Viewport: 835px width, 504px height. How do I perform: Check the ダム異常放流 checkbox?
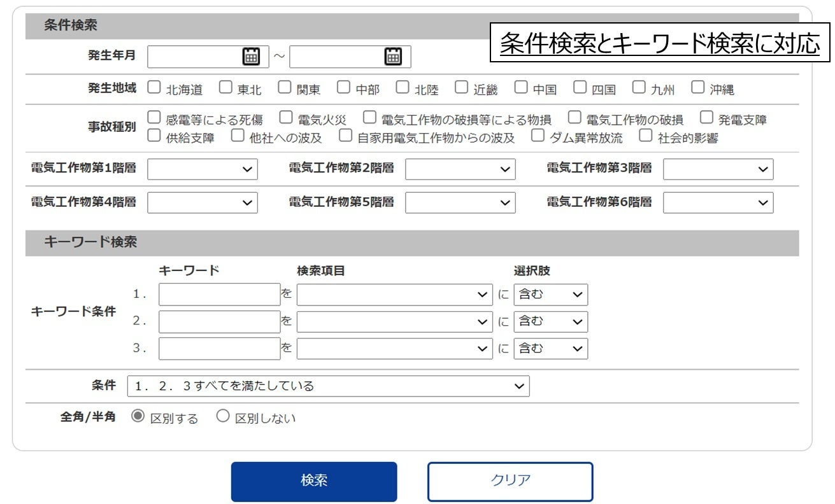(537, 135)
